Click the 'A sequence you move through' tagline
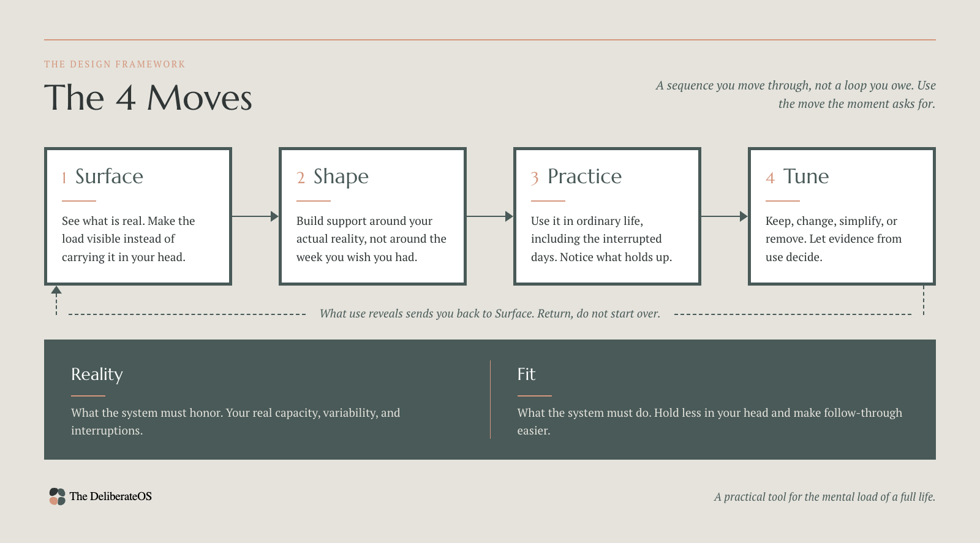 (796, 94)
